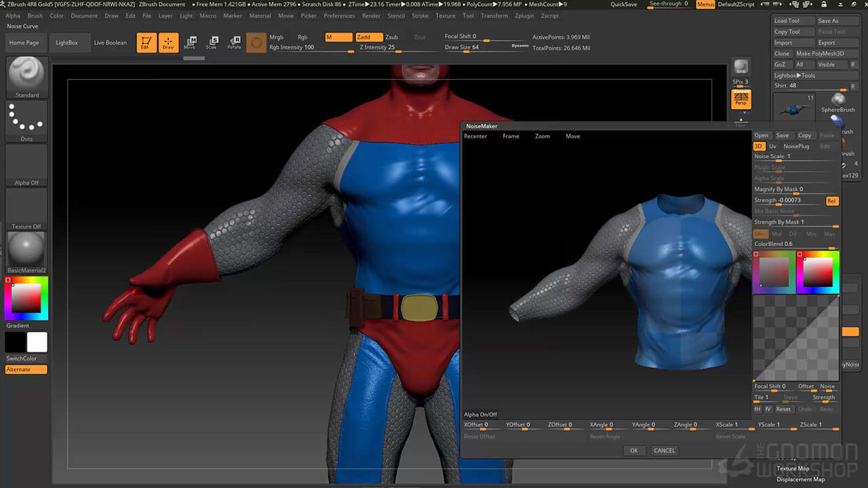
Task: Open the Zplugin menu
Action: coord(524,16)
